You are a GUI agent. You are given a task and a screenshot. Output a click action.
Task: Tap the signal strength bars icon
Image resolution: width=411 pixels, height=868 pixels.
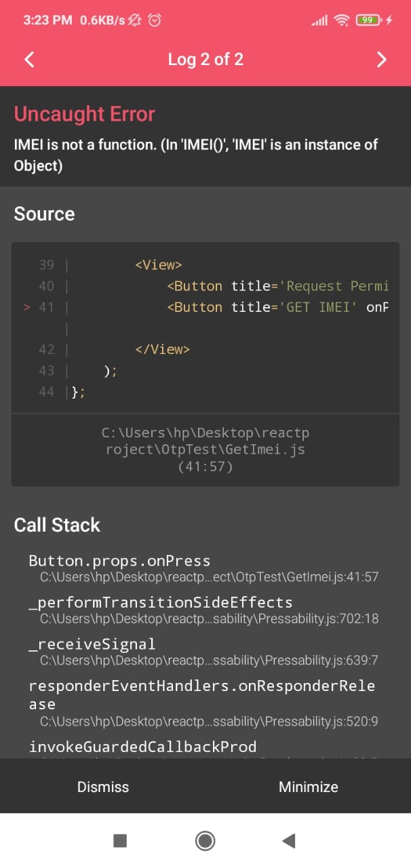(x=319, y=20)
